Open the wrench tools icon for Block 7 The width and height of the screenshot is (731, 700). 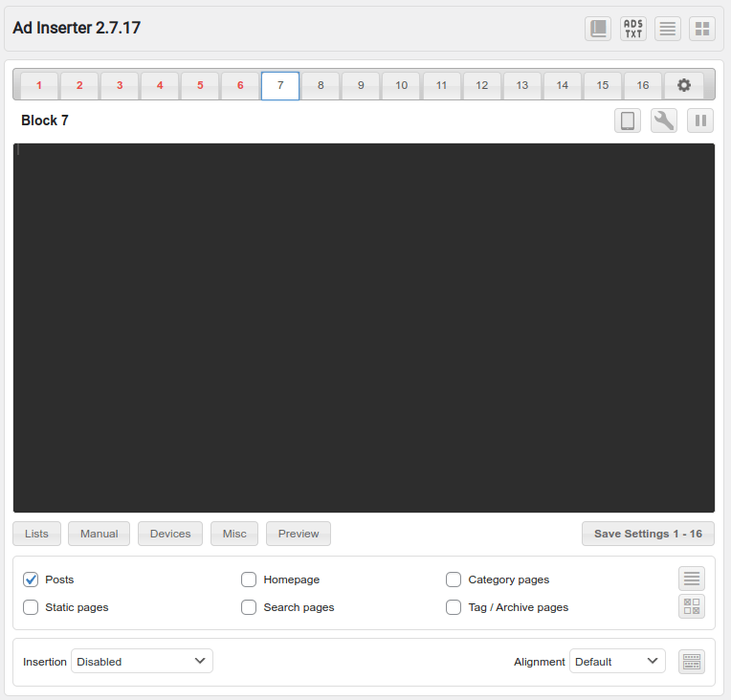664,120
